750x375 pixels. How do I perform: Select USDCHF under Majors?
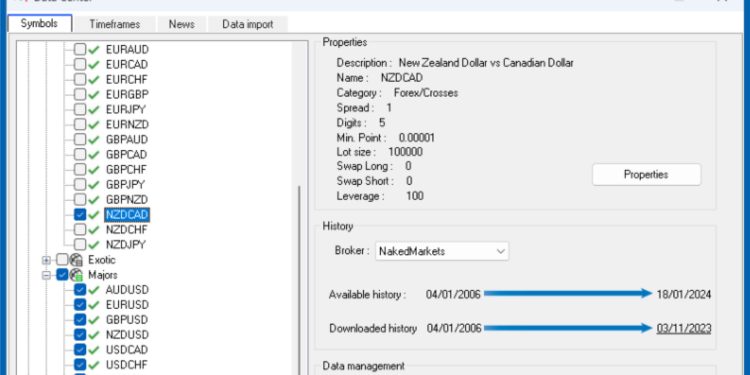[x=127, y=364]
